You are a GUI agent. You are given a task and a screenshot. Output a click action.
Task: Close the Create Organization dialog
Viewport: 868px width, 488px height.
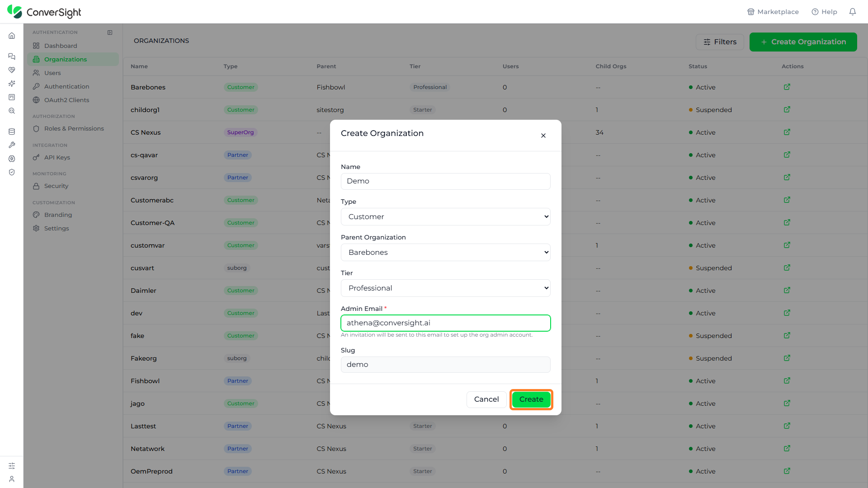(543, 136)
